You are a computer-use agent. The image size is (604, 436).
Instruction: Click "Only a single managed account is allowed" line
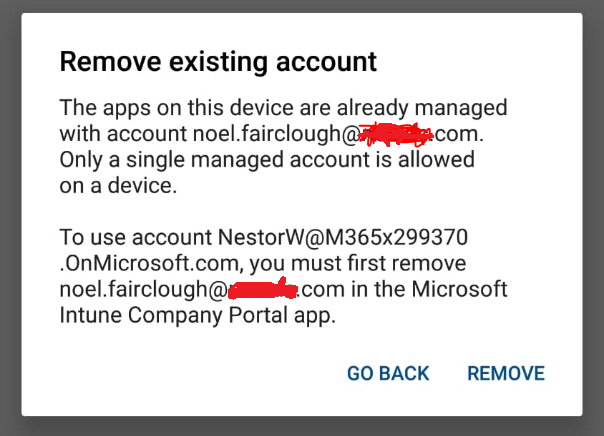coord(267,159)
